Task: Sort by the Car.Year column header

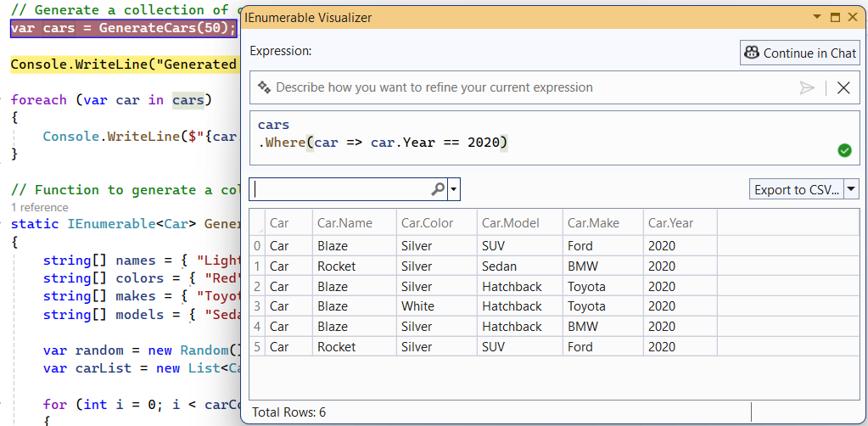Action: (x=670, y=223)
